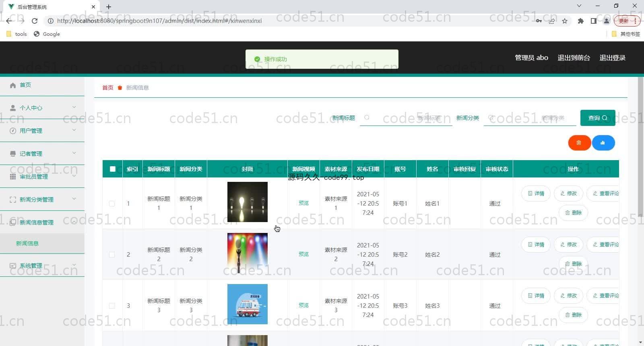This screenshot has height=346, width=644.
Task: Click 退出到前台 in header
Action: (x=574, y=58)
